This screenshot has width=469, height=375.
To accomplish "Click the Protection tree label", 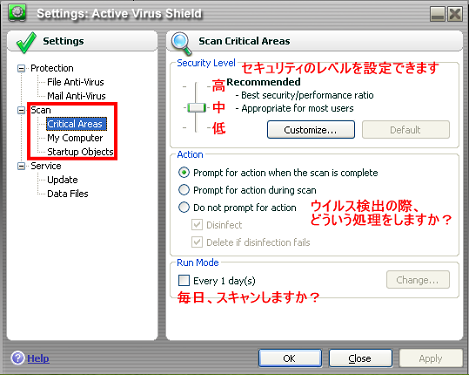I will coord(52,68).
